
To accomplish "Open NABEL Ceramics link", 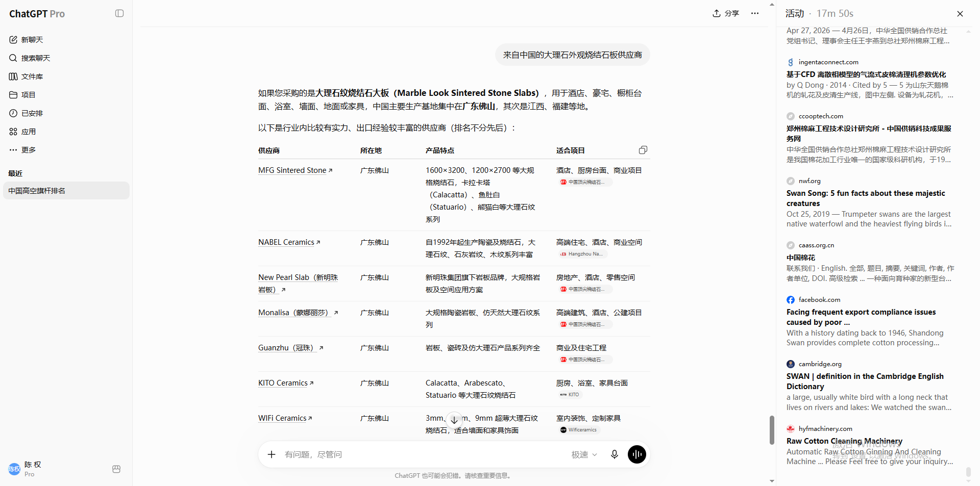I will (x=289, y=242).
